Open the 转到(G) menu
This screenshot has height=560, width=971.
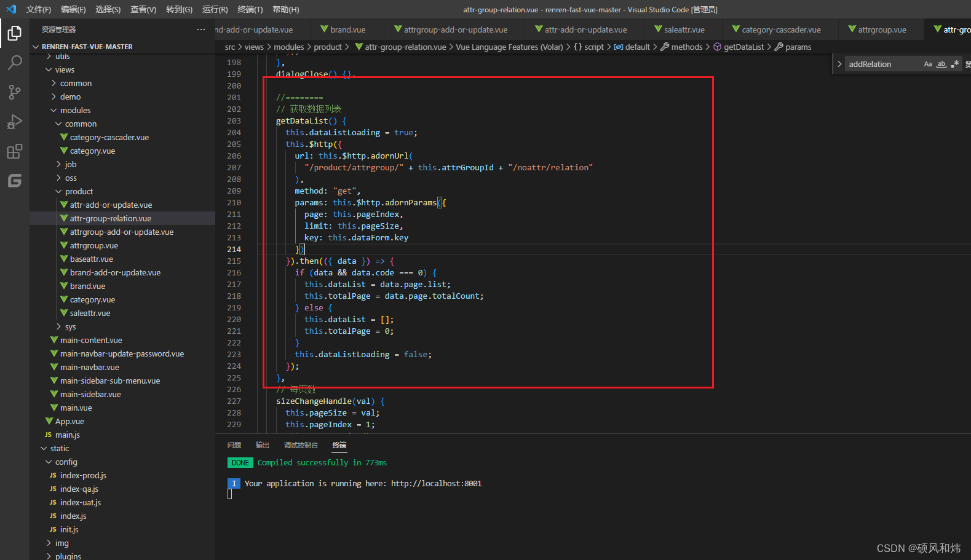pyautogui.click(x=179, y=9)
